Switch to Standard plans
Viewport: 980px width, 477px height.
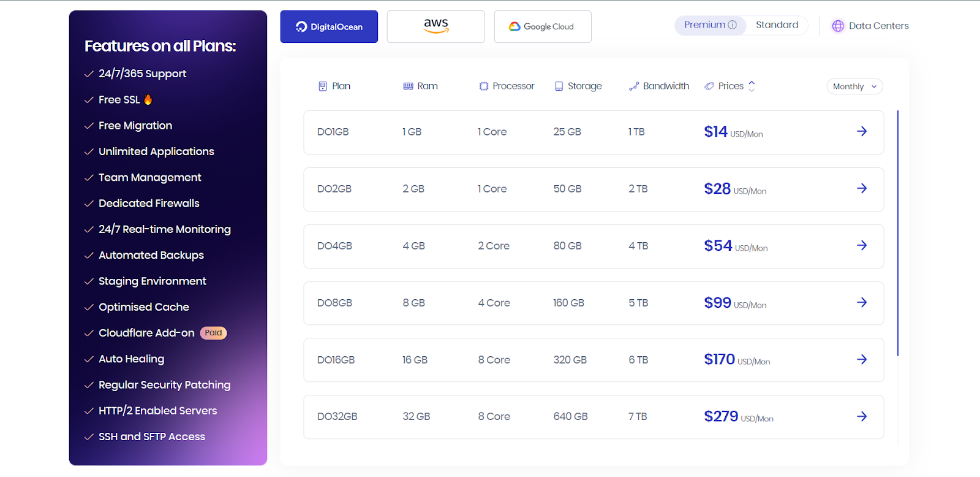777,25
